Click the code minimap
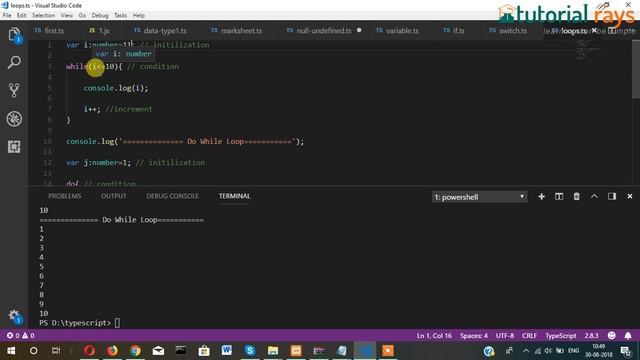The height and width of the screenshot is (360, 640). (589, 49)
